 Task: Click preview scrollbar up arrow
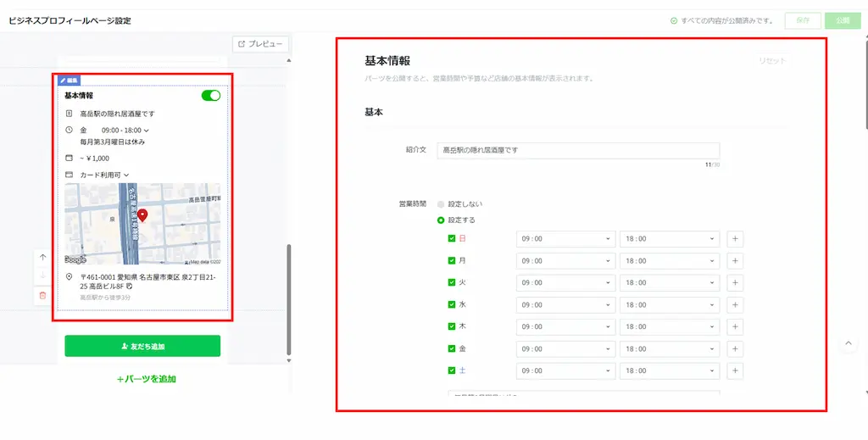point(288,60)
